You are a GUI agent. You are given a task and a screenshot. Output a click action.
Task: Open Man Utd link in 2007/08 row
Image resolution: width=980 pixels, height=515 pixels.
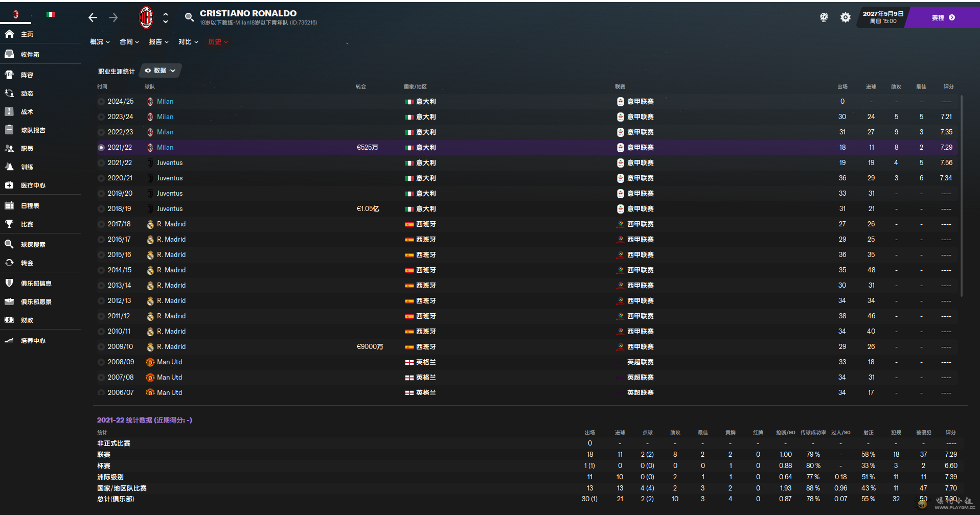(169, 378)
